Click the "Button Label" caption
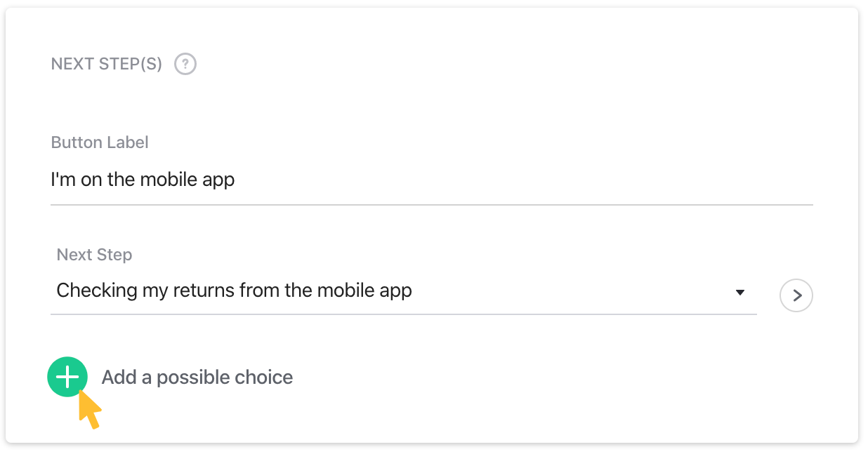Viewport: 868px width, 454px height. (100, 142)
